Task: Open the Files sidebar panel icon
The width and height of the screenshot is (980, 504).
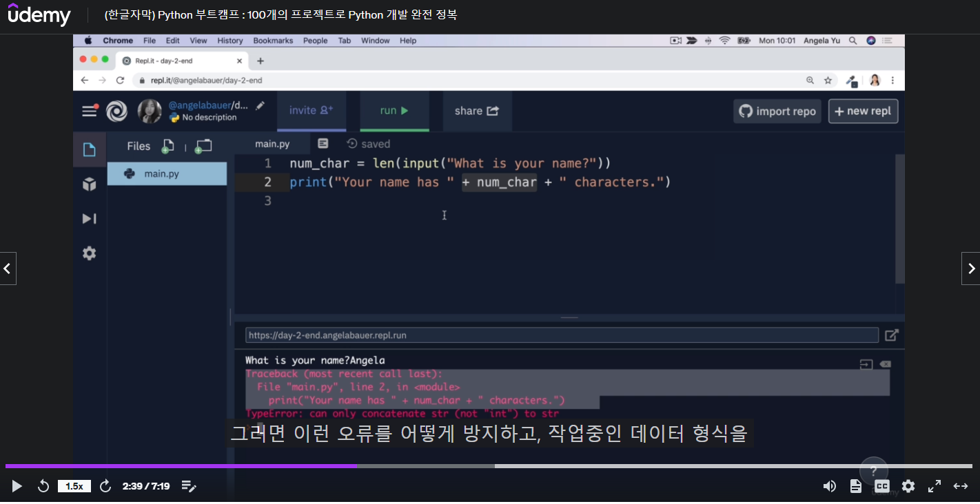Action: (90, 149)
